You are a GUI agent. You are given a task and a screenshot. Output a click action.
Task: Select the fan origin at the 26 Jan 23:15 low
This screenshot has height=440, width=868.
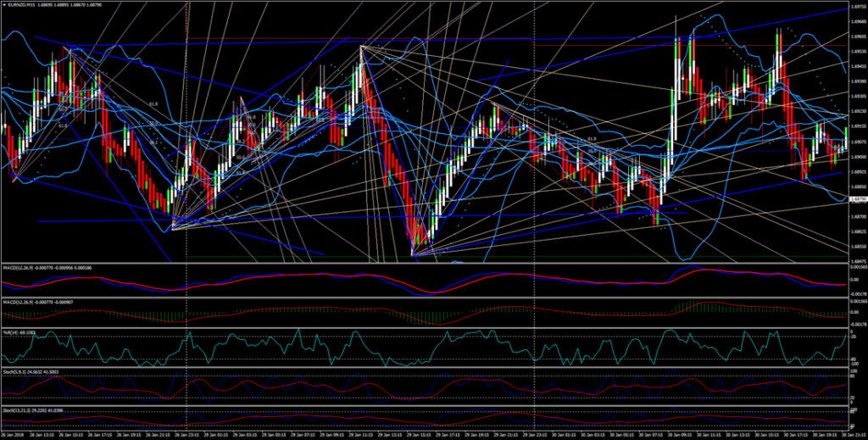coord(173,229)
